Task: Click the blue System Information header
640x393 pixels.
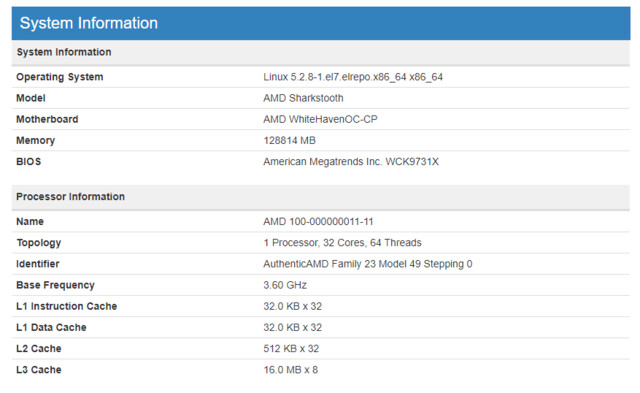Action: (x=321, y=23)
